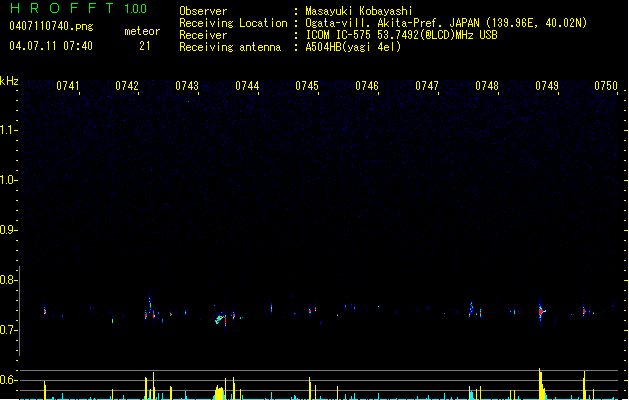Click the 1.0 kHz axis label
The image size is (629, 400).
pos(8,180)
